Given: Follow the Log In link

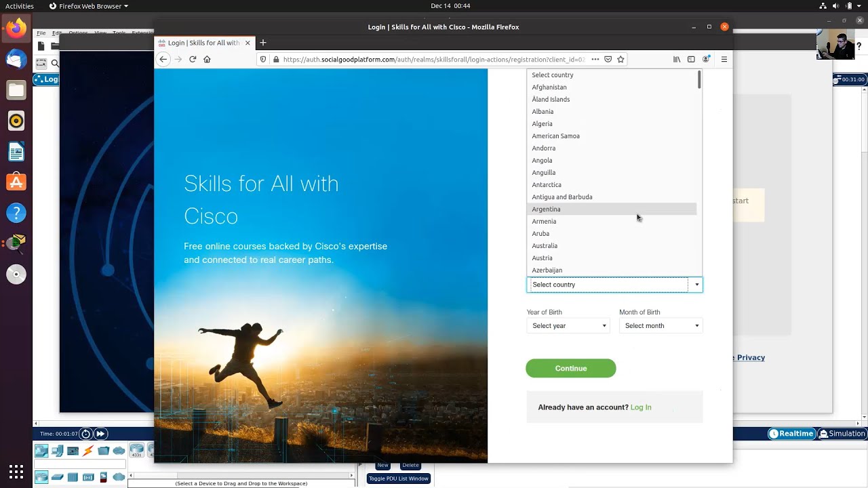Looking at the screenshot, I should pyautogui.click(x=641, y=407).
